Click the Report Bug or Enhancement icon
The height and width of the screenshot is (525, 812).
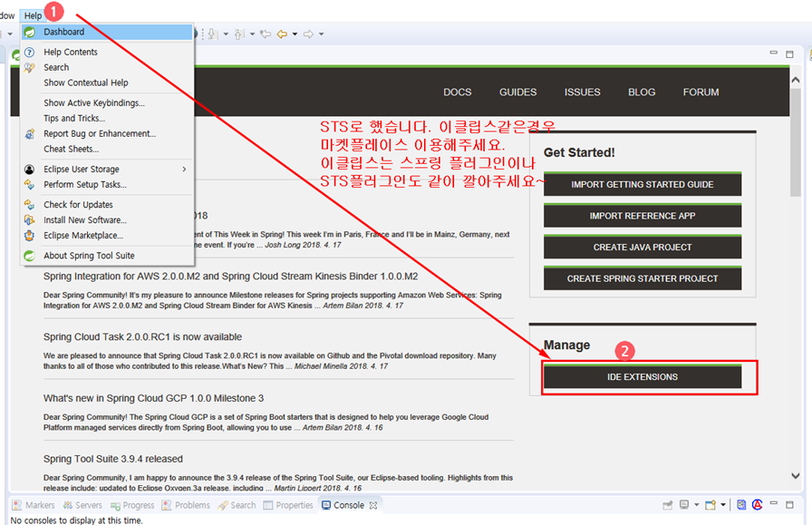30,133
